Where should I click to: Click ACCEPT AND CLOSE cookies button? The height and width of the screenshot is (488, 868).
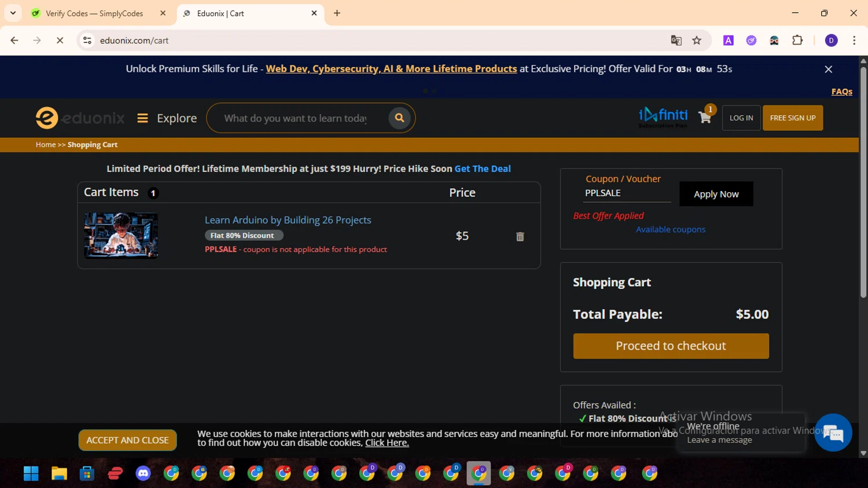(128, 441)
